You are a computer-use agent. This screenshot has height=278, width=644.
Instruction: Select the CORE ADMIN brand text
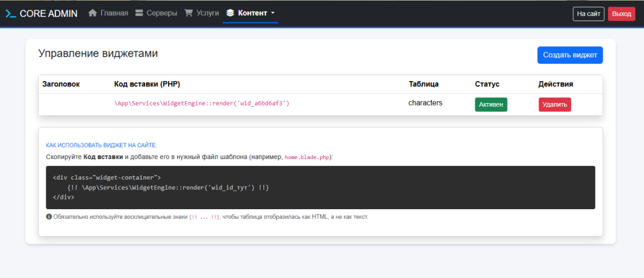49,13
